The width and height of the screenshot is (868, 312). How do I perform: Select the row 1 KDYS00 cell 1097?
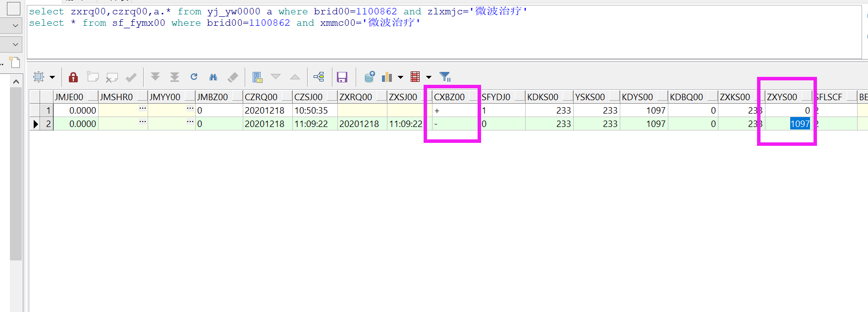click(x=644, y=110)
